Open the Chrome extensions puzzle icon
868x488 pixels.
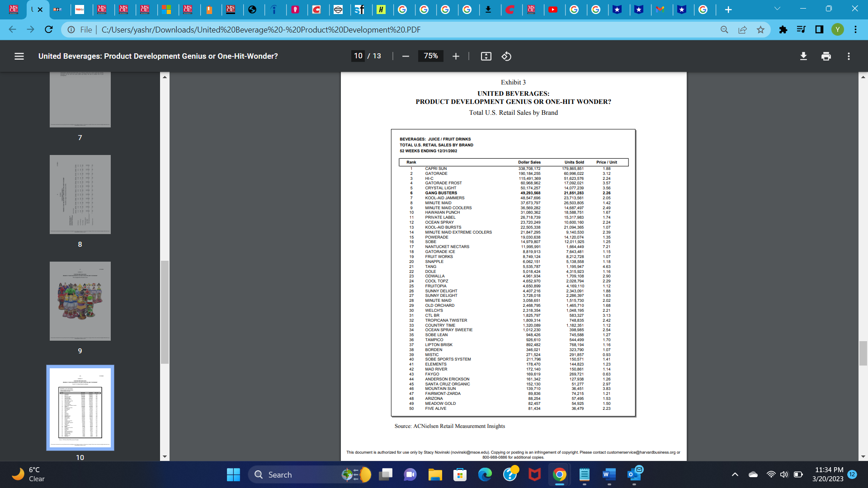click(x=783, y=29)
